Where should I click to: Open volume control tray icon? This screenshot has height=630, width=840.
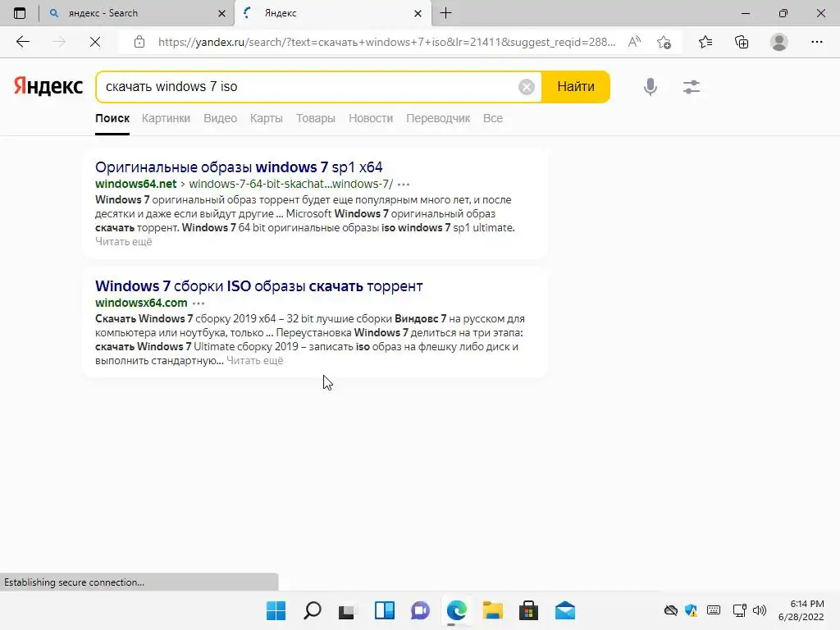click(x=759, y=610)
